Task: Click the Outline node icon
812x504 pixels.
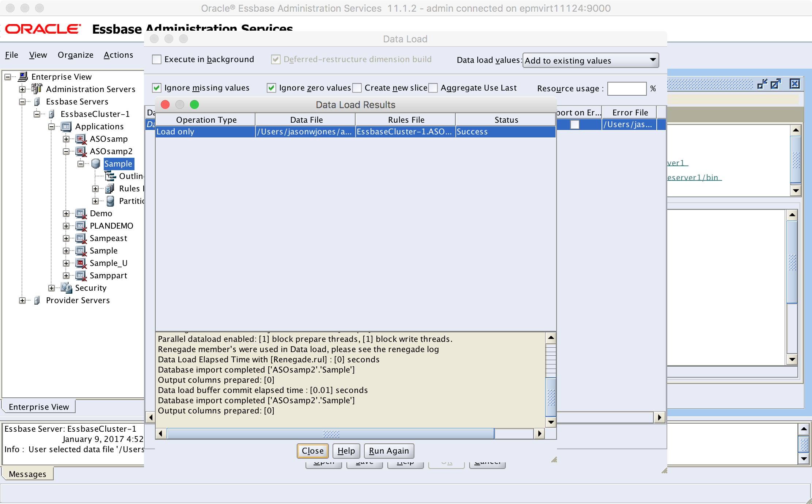Action: (110, 176)
